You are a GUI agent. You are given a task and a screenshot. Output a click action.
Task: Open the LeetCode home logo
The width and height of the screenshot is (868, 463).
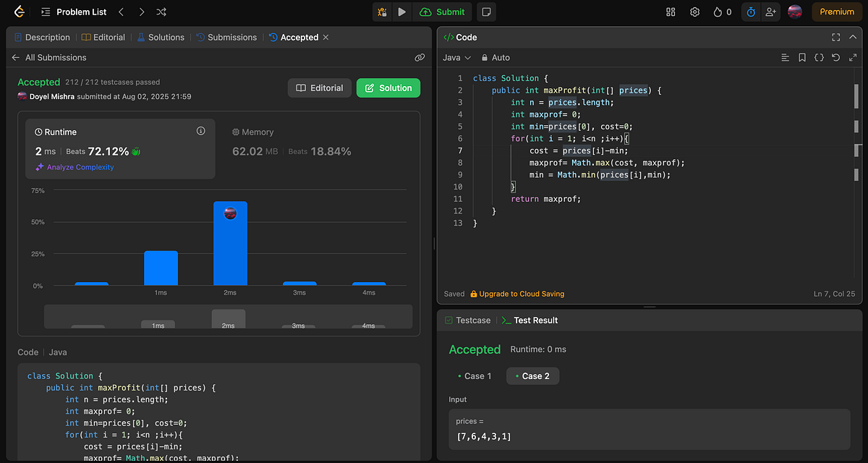coord(19,12)
